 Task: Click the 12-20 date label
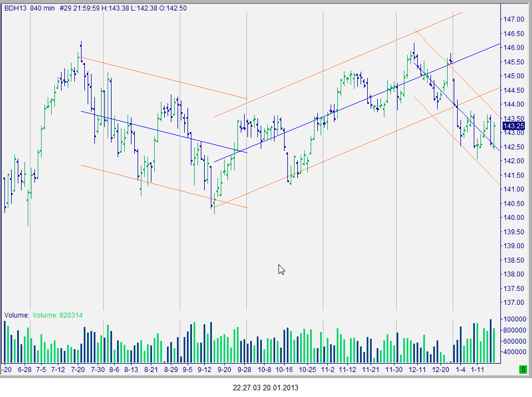point(440,369)
